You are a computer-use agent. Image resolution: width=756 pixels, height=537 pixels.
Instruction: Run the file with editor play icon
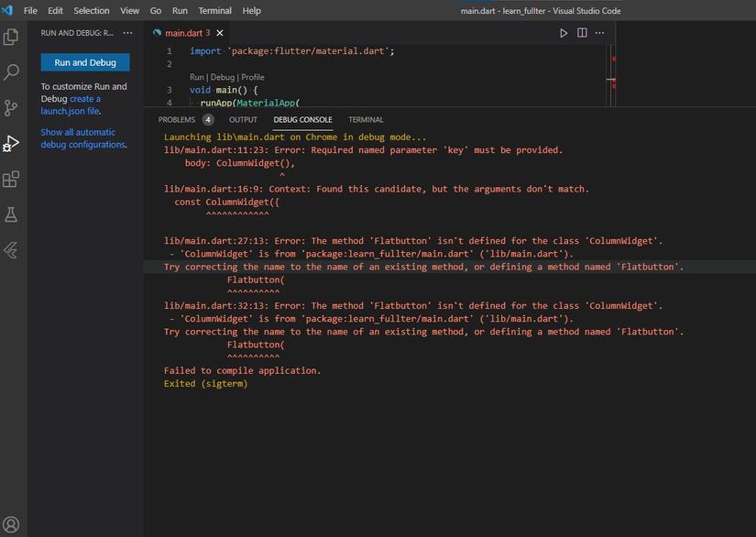564,33
